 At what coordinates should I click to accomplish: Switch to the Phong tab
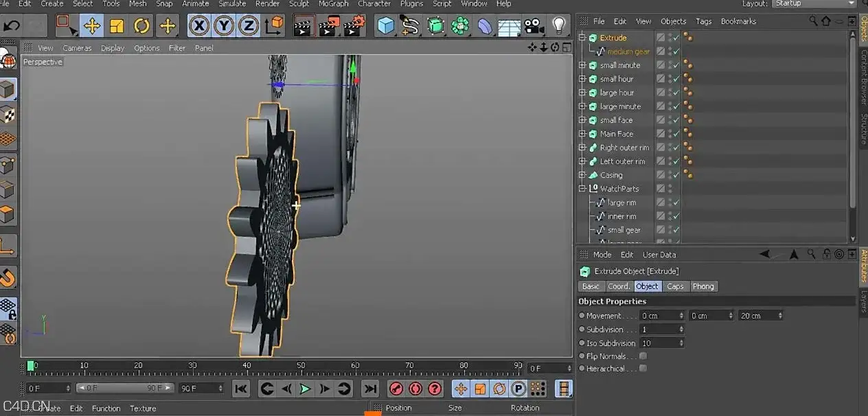(x=703, y=286)
